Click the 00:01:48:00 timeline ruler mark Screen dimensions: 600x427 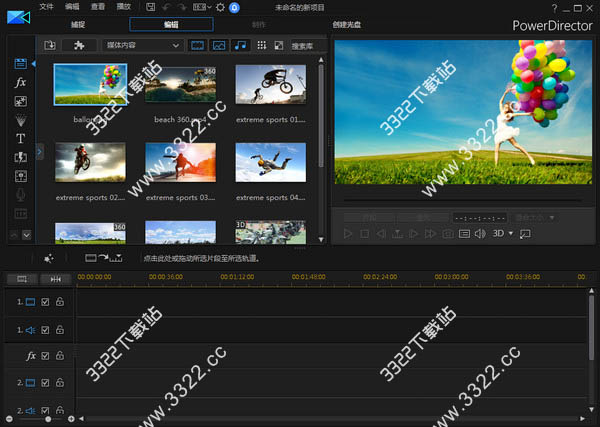coord(308,277)
